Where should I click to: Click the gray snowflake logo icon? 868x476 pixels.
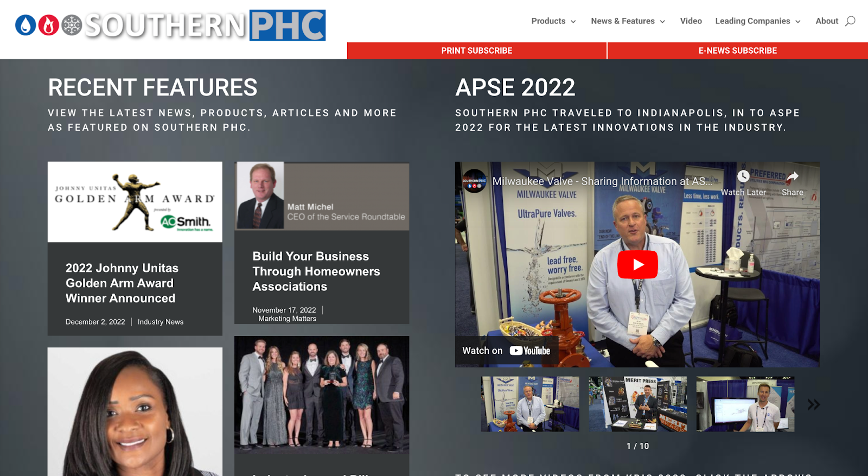click(71, 25)
